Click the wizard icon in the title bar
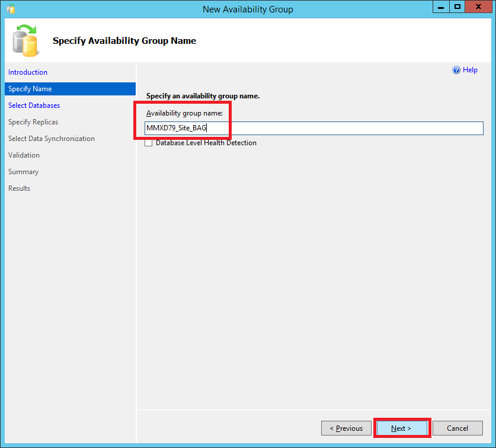496x448 pixels. [x=11, y=9]
